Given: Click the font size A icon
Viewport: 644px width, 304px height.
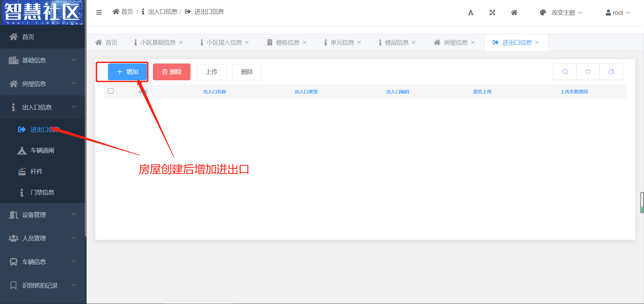Looking at the screenshot, I should [x=471, y=13].
